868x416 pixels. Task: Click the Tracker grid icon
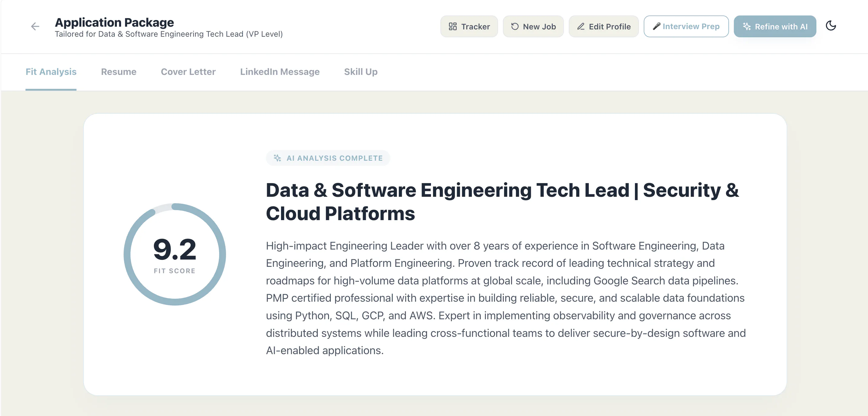coord(453,26)
